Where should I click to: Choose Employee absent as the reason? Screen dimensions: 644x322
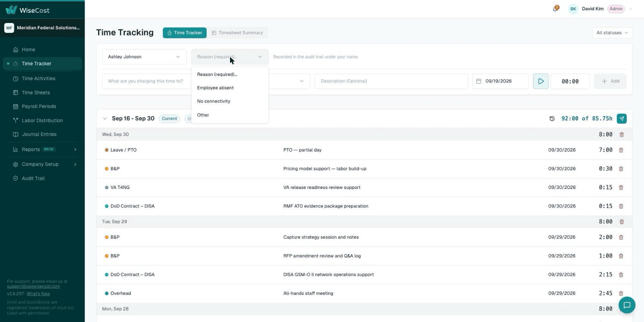click(x=230, y=88)
